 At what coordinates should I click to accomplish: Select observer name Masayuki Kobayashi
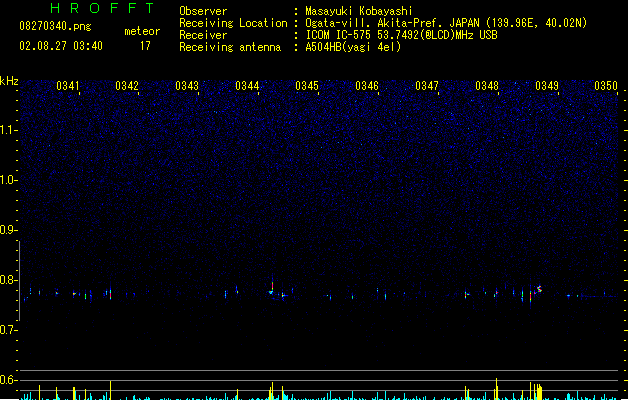tap(359, 11)
